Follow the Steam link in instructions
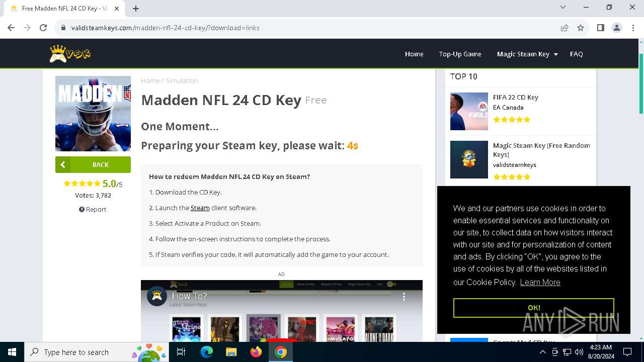The image size is (644, 362). tap(200, 208)
